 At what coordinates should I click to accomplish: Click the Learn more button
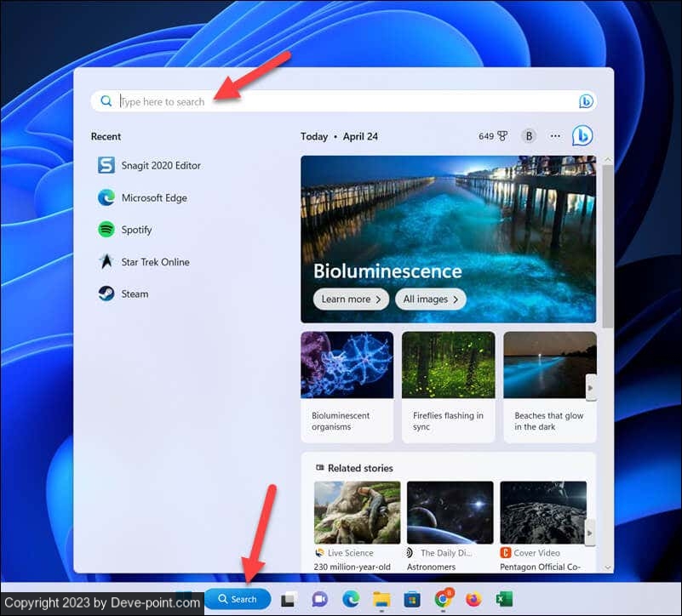point(351,299)
